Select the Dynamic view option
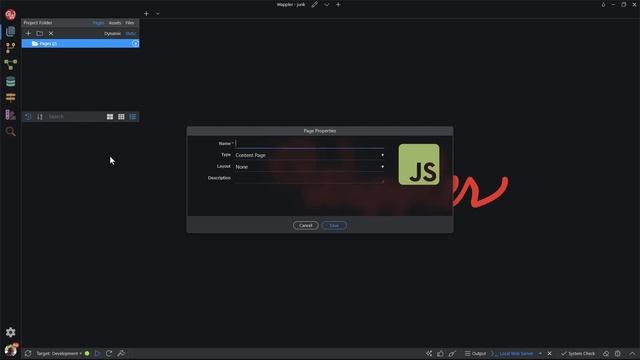The image size is (640, 360). point(112,34)
